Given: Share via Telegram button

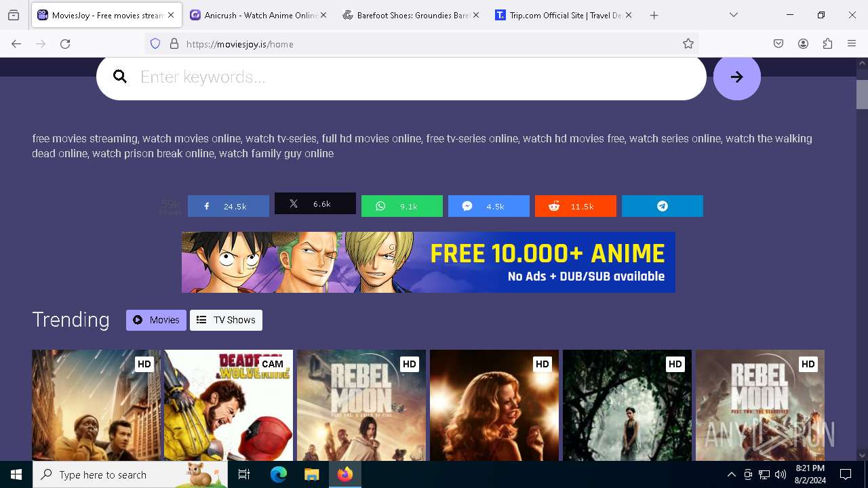Looking at the screenshot, I should pyautogui.click(x=662, y=206).
